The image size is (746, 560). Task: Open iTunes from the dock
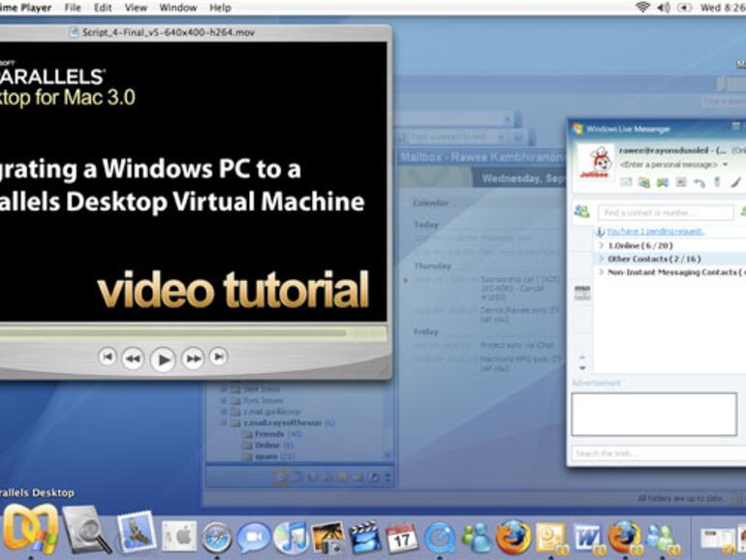tap(291, 536)
